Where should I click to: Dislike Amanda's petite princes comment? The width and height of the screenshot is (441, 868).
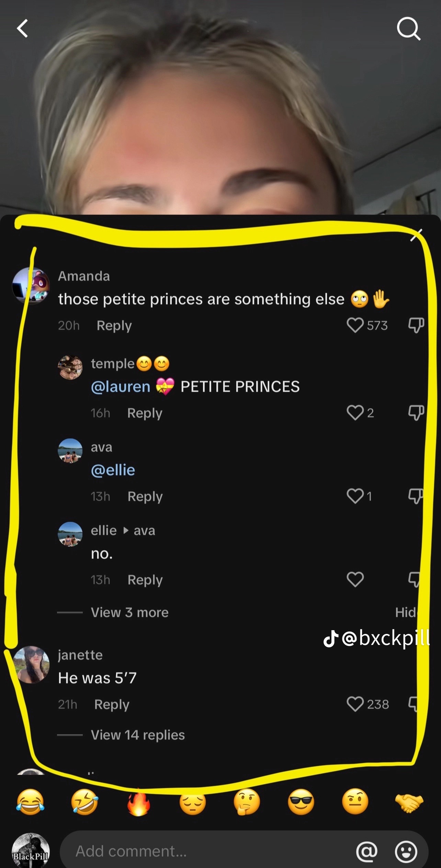point(416,325)
